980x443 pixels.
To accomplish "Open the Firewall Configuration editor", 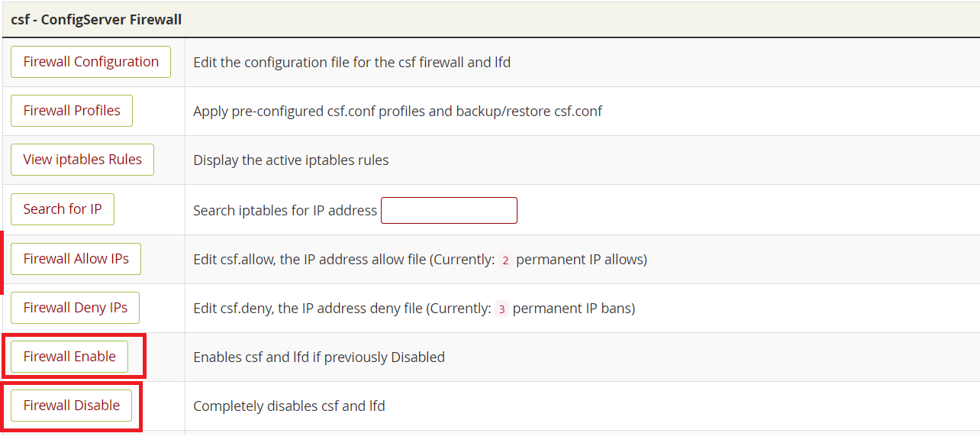I will click(x=90, y=61).
